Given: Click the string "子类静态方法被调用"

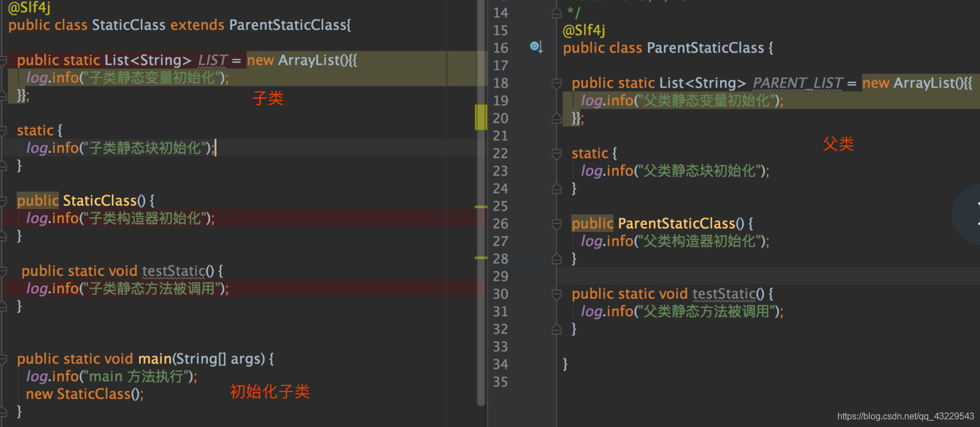Looking at the screenshot, I should tap(152, 288).
